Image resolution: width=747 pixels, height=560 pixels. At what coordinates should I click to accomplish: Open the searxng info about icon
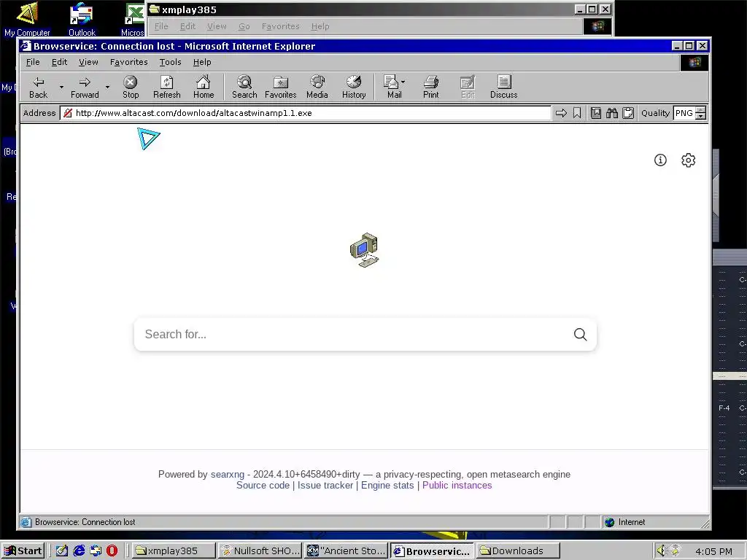click(660, 160)
